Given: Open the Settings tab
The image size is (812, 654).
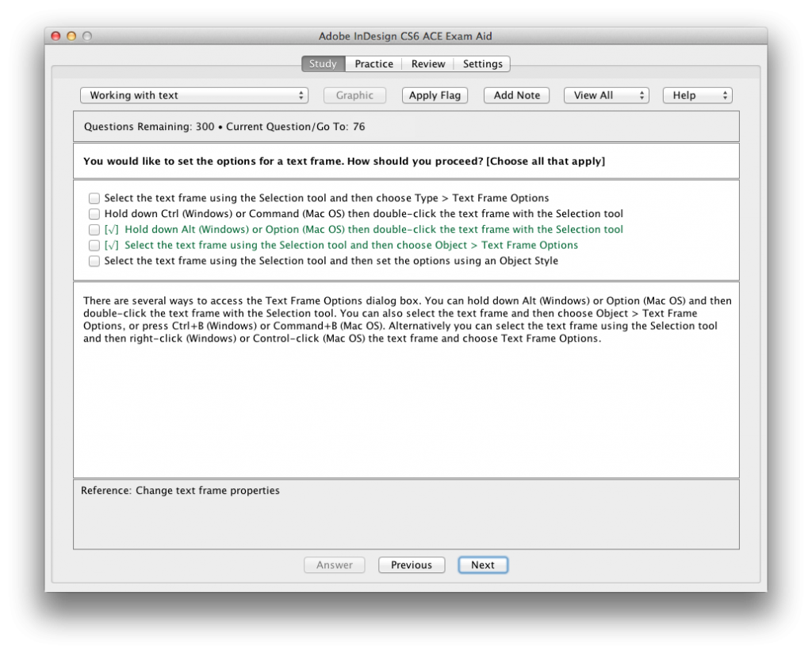Looking at the screenshot, I should 482,63.
